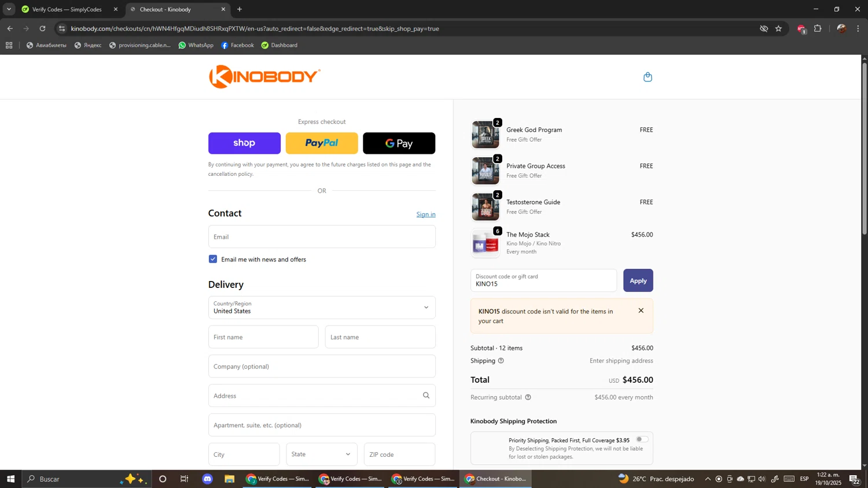The height and width of the screenshot is (488, 868).
Task: Click the taskbar Buscar search box
Action: [x=87, y=479]
